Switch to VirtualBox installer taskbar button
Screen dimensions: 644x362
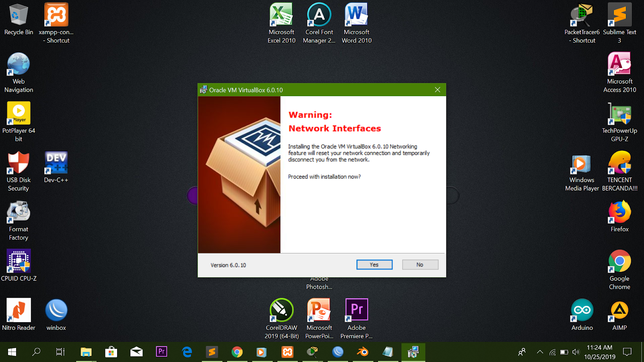tap(413, 352)
